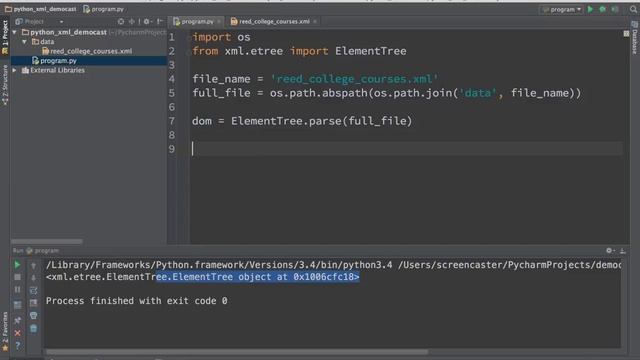Image resolution: width=640 pixels, height=360 pixels.
Task: Click os.path.abspath on line 5
Action: [318, 93]
